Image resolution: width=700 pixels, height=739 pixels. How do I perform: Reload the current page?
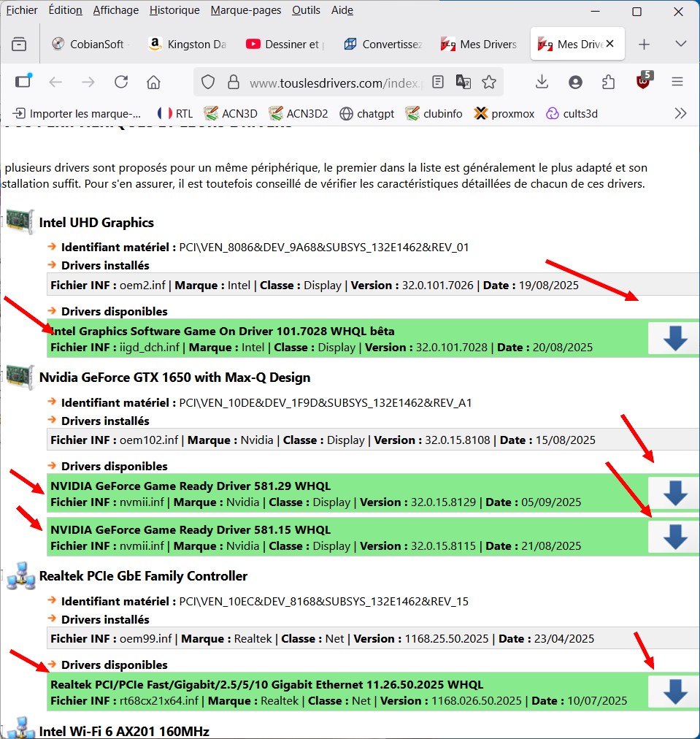121,82
